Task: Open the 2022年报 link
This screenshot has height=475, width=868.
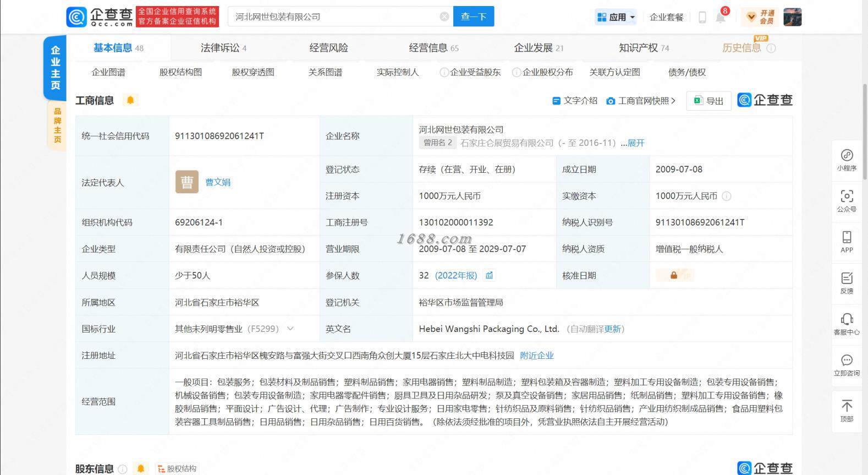Action: [x=456, y=275]
